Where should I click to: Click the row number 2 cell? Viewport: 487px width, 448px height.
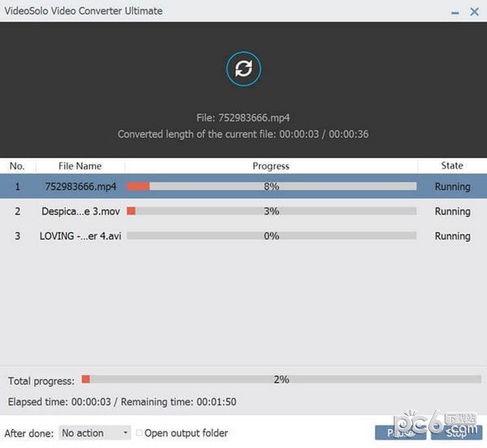[x=17, y=211]
